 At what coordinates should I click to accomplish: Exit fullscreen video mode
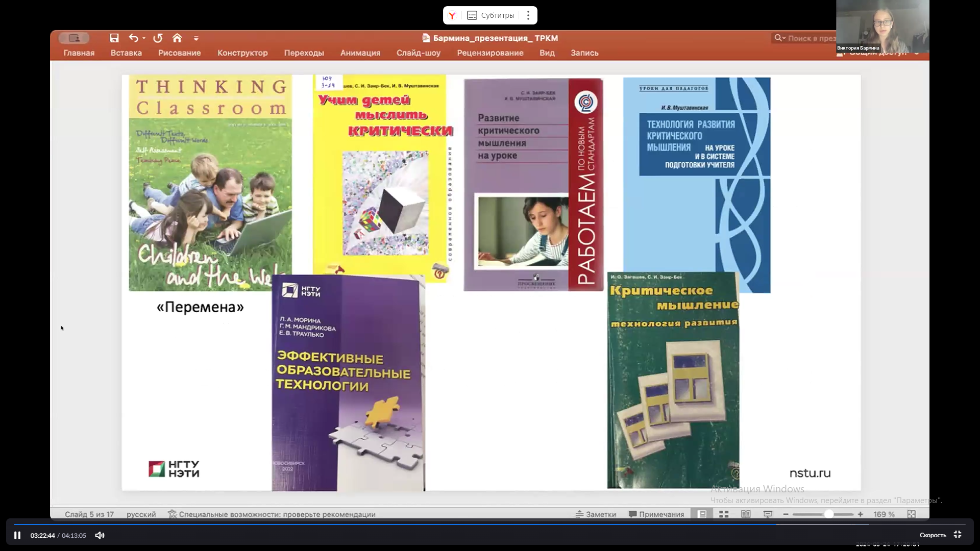(958, 535)
